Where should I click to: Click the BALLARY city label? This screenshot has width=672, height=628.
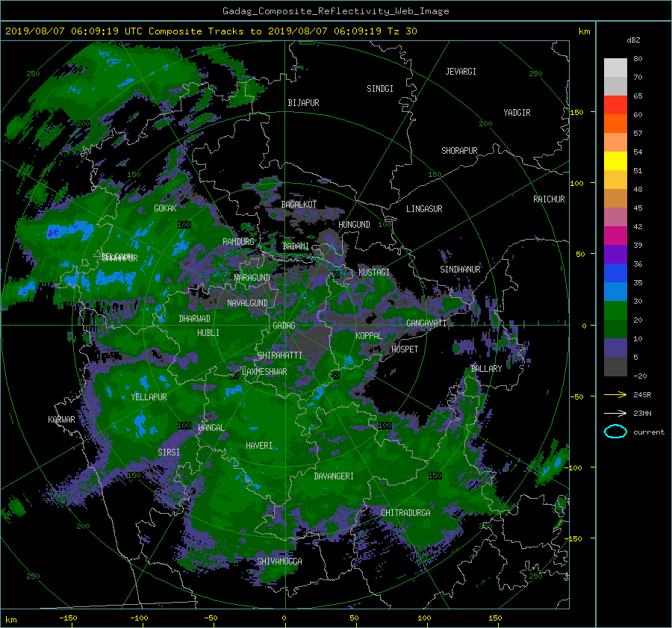(486, 369)
